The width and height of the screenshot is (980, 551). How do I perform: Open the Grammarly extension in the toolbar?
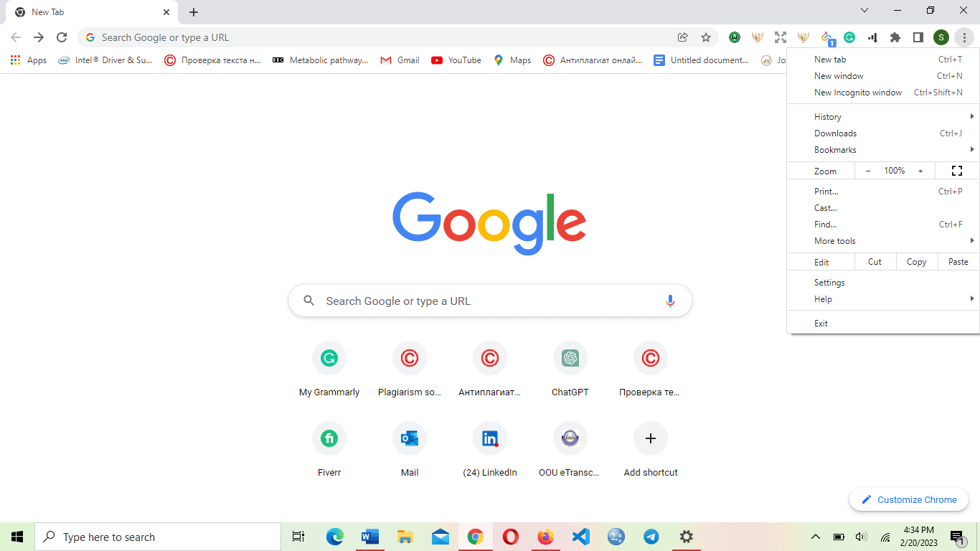click(x=849, y=37)
